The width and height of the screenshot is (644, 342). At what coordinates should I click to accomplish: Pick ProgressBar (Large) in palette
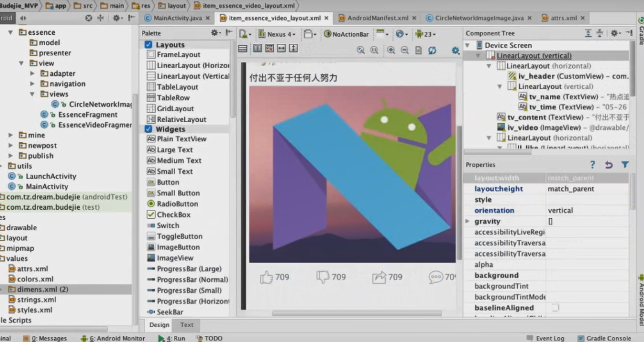[x=184, y=269]
